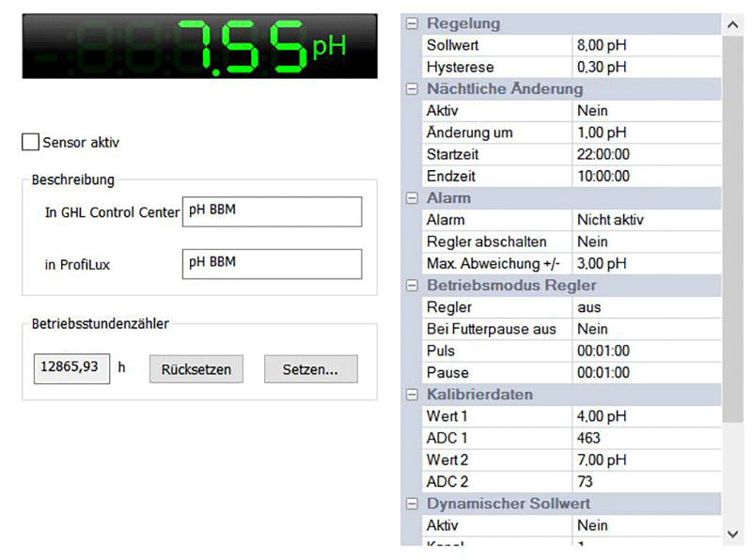Click the in ProfiLux name field
This screenshot has height=560, width=752.
click(272, 264)
